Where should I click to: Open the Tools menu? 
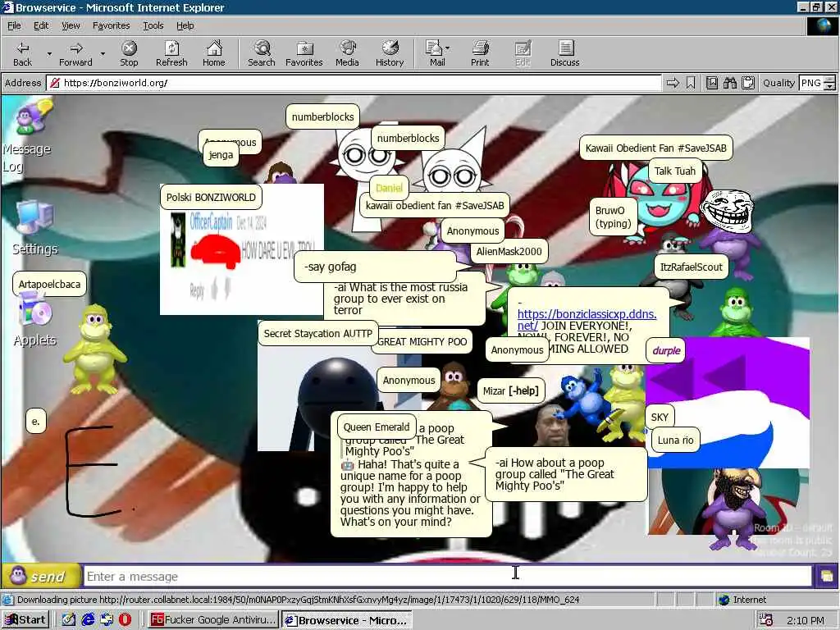click(x=153, y=25)
